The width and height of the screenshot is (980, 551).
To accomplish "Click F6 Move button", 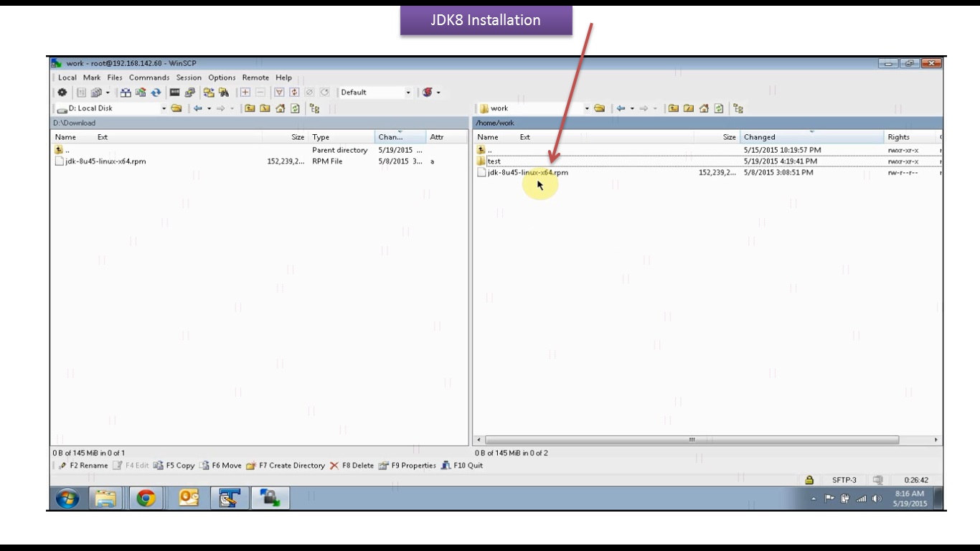I will pos(220,466).
